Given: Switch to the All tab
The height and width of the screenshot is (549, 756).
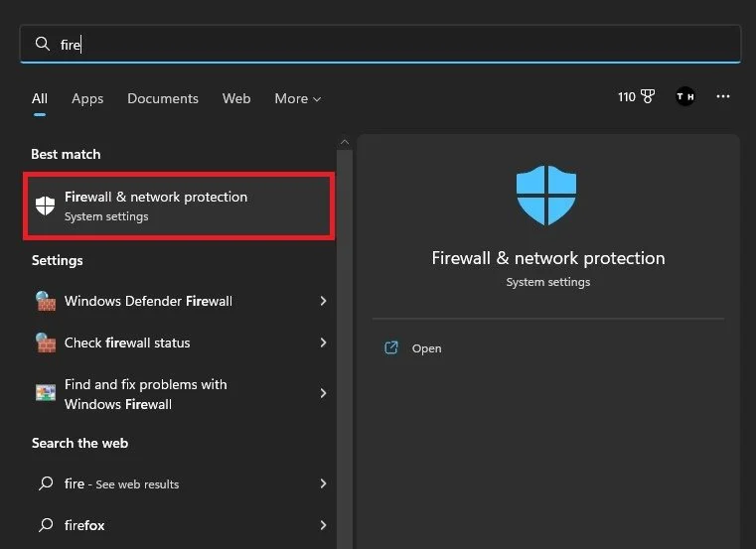Looking at the screenshot, I should [x=40, y=99].
